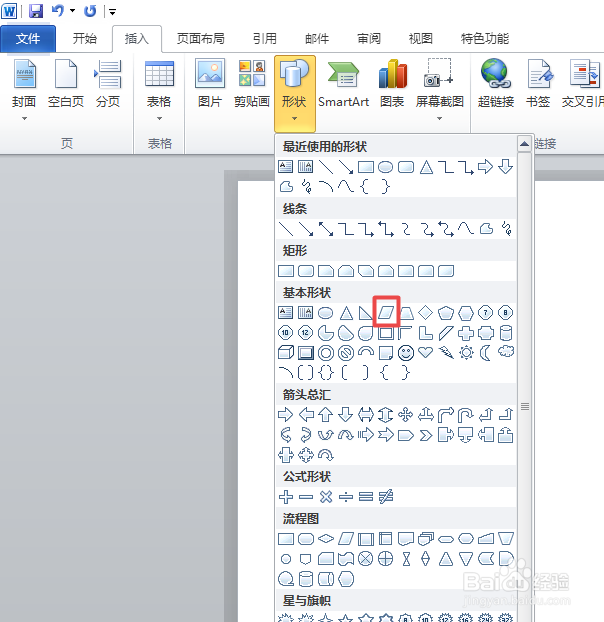Pick the smiley face shape
The image size is (604, 622).
point(406,353)
